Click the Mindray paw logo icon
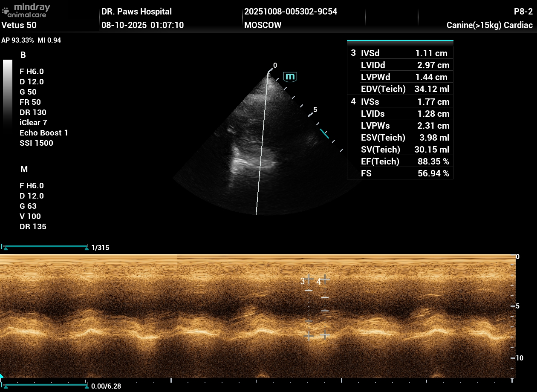Viewport: 537px width, 392px height. pos(6,11)
